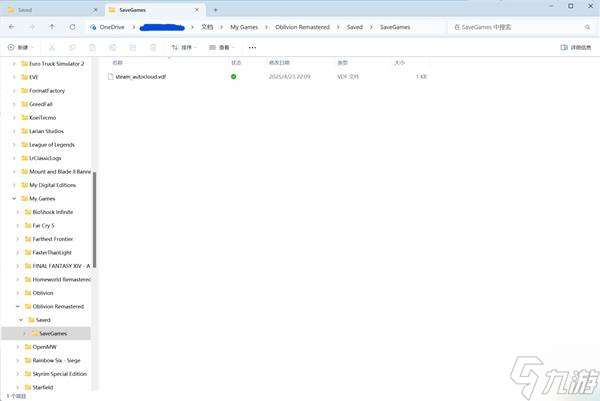600x401 pixels.
Task: Sort by the 类型 (Type) column header
Action: pyautogui.click(x=342, y=62)
